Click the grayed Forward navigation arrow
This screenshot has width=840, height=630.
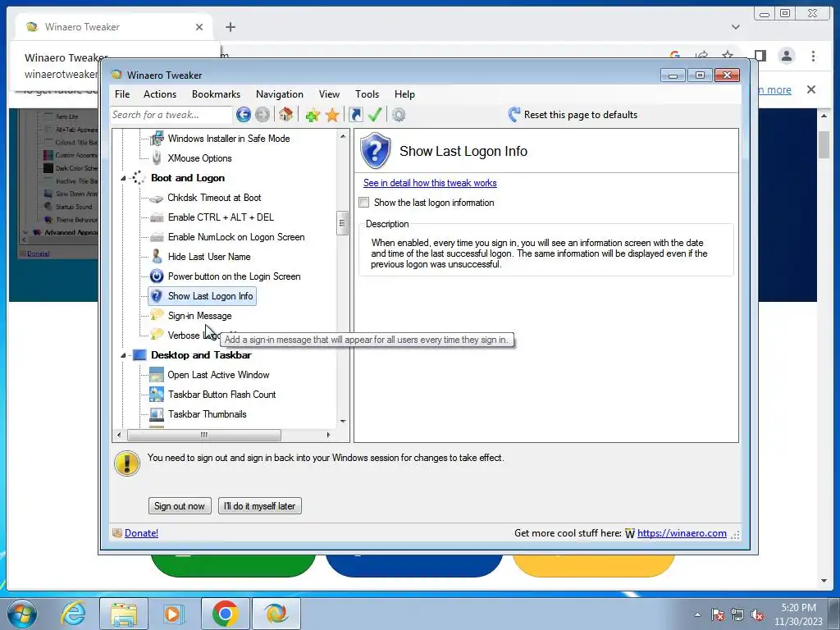click(x=262, y=115)
